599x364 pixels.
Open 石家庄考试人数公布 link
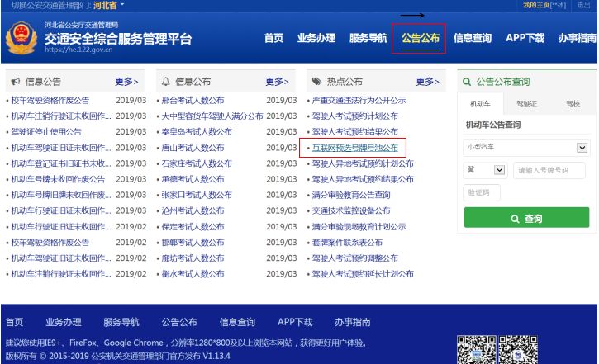click(197, 163)
